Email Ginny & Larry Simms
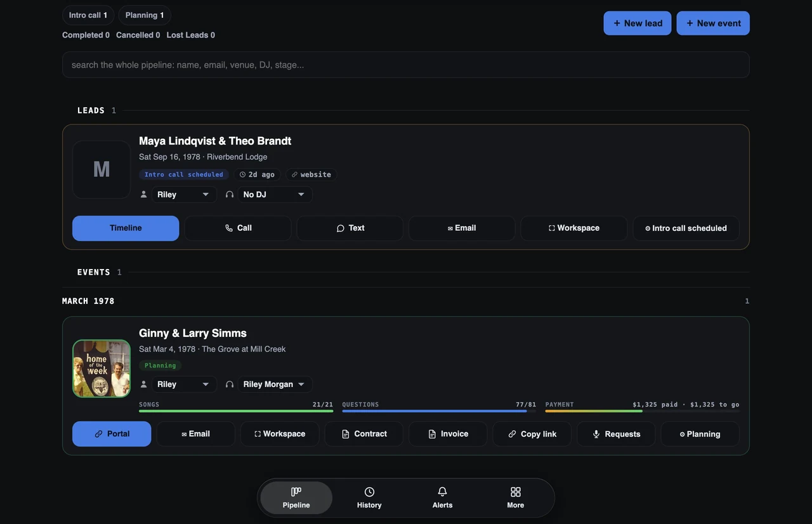The image size is (812, 524). (x=195, y=434)
